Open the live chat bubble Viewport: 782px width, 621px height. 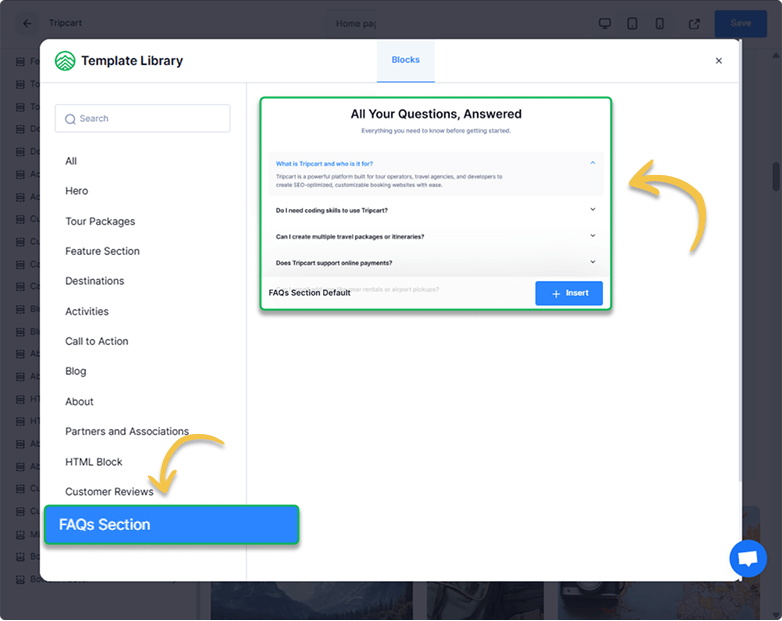(x=748, y=559)
